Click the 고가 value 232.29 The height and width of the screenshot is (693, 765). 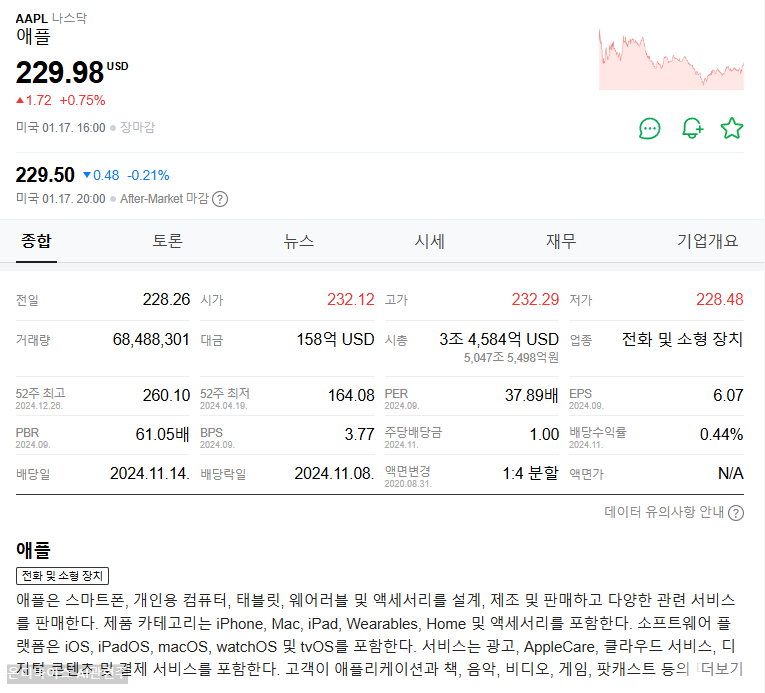coord(535,299)
